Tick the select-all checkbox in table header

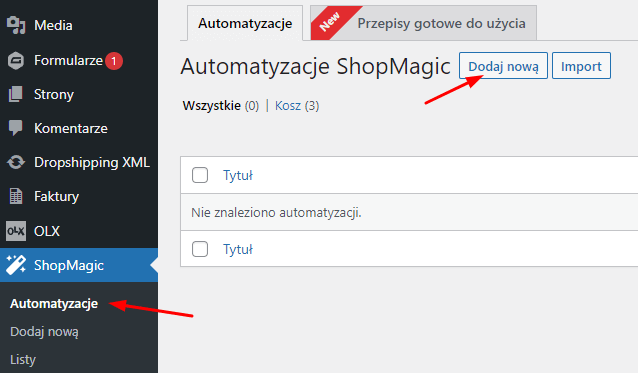[x=200, y=175]
